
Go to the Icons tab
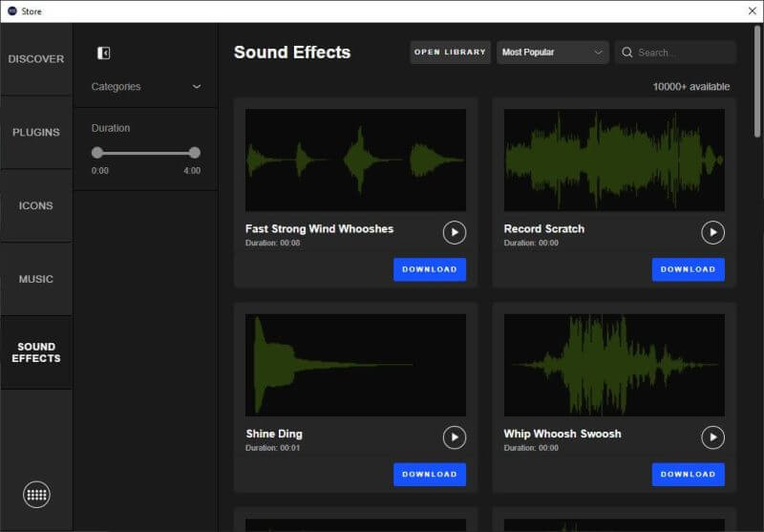pos(36,205)
